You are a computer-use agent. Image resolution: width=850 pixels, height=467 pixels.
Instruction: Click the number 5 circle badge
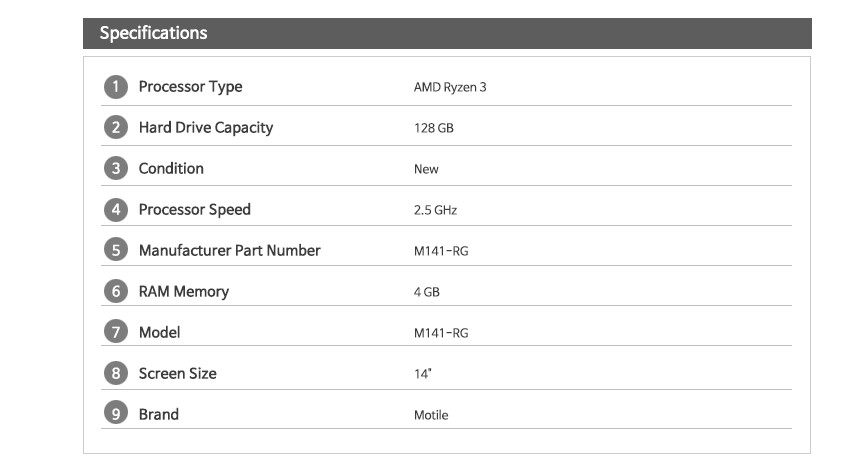(115, 250)
